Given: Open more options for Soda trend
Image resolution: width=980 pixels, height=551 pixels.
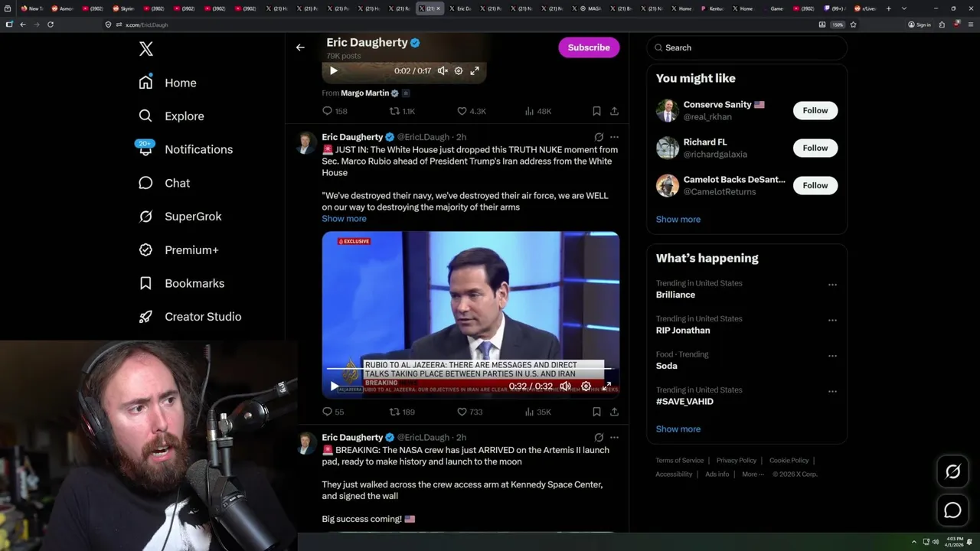Looking at the screenshot, I should 832,356.
